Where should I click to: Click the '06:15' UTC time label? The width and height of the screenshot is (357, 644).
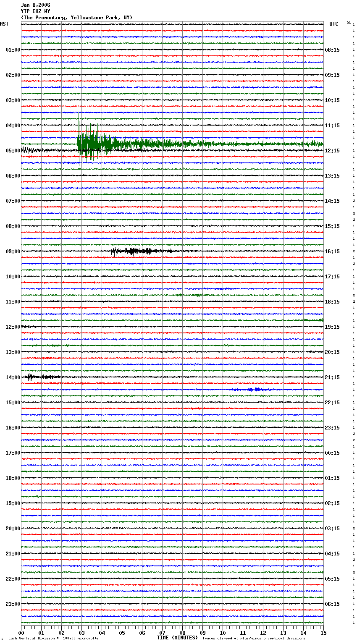(332, 604)
